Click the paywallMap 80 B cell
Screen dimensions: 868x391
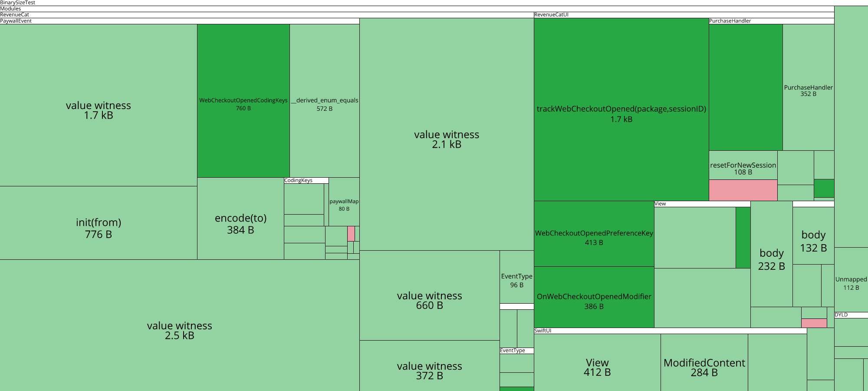344,202
